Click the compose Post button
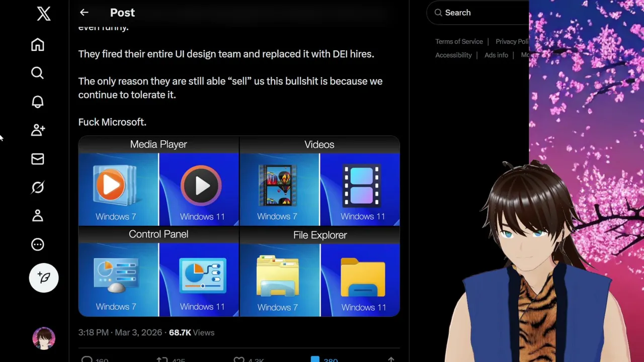 (44, 278)
